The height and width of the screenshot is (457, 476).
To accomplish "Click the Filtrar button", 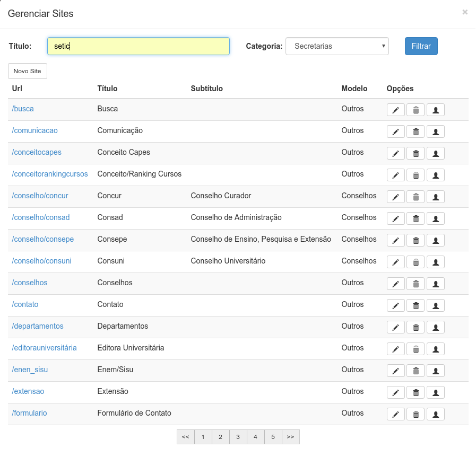I will pos(421,46).
